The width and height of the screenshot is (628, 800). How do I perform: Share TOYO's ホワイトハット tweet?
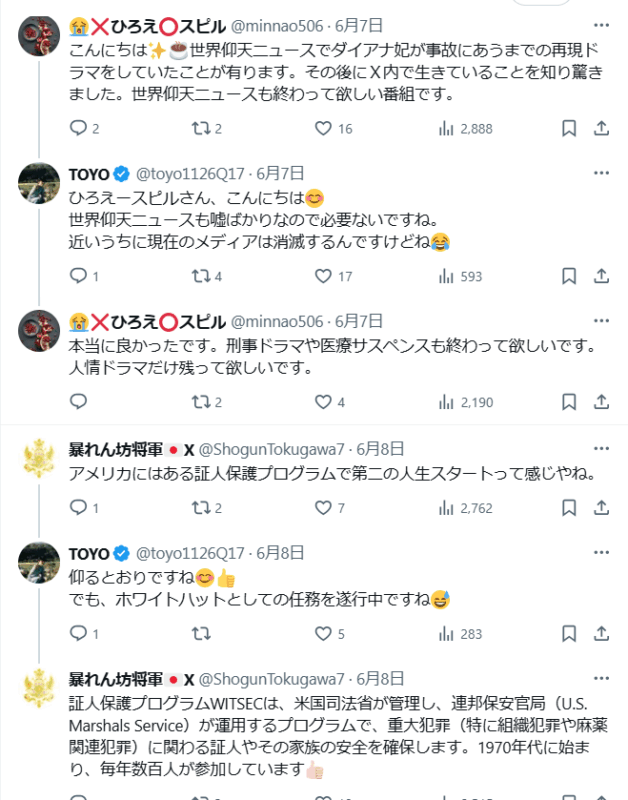click(601, 633)
